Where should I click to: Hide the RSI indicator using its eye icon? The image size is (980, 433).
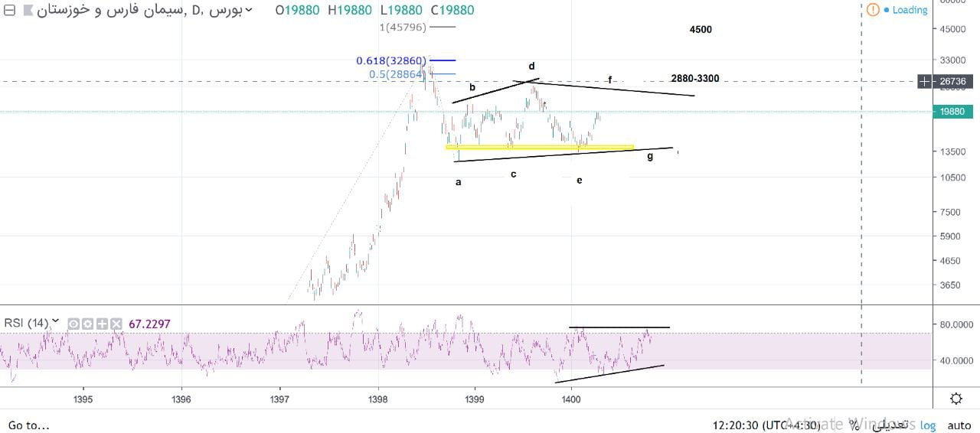pos(73,324)
